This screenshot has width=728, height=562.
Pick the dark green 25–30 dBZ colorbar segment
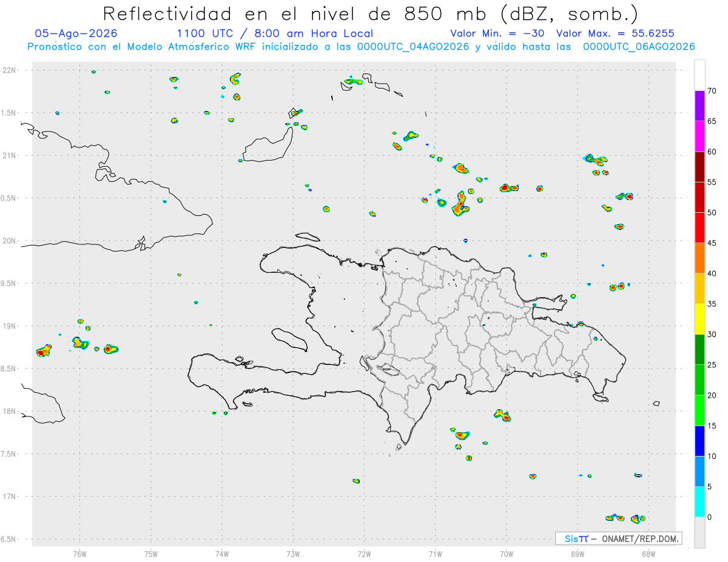coord(699,350)
